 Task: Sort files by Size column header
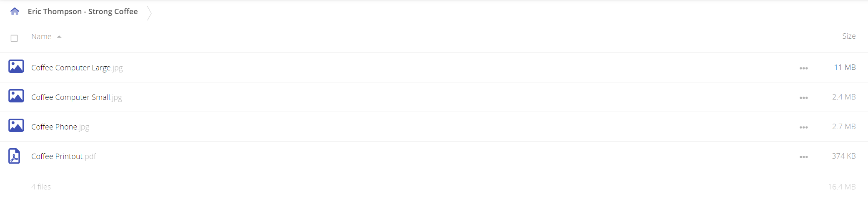849,36
